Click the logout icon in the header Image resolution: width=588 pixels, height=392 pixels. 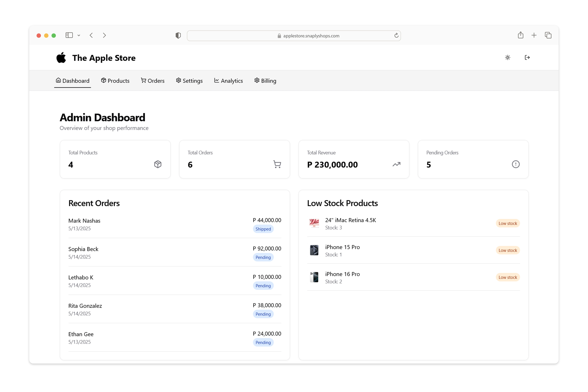(x=527, y=58)
